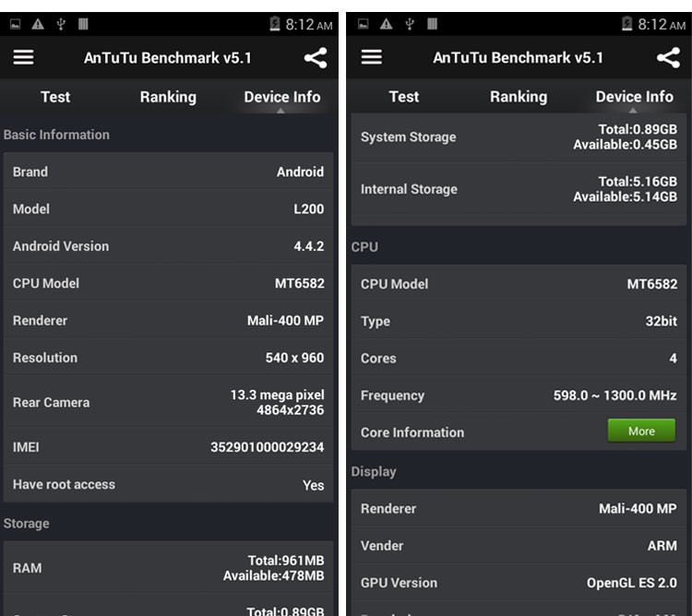692x616 pixels.
Task: Tap the GPU Version row
Action: (519, 583)
